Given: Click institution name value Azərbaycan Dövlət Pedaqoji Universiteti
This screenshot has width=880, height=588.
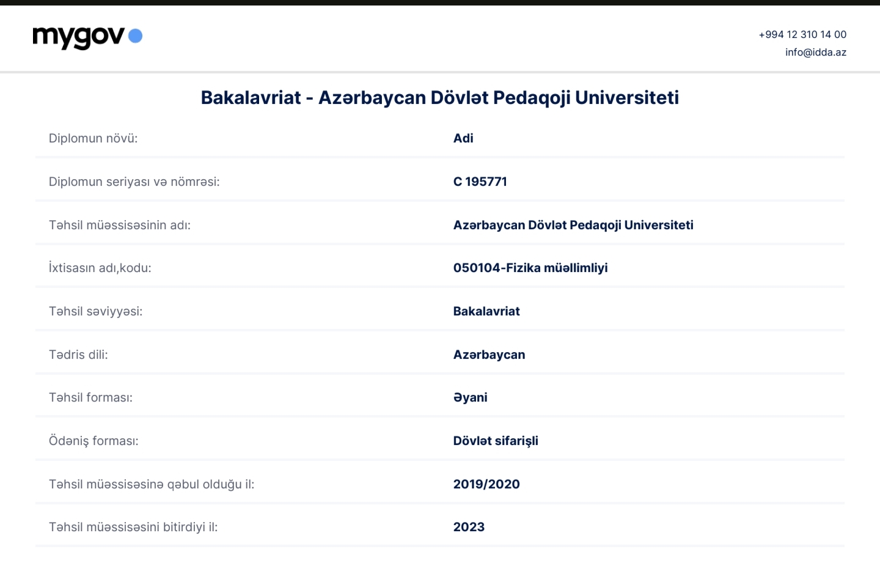Looking at the screenshot, I should [x=573, y=225].
